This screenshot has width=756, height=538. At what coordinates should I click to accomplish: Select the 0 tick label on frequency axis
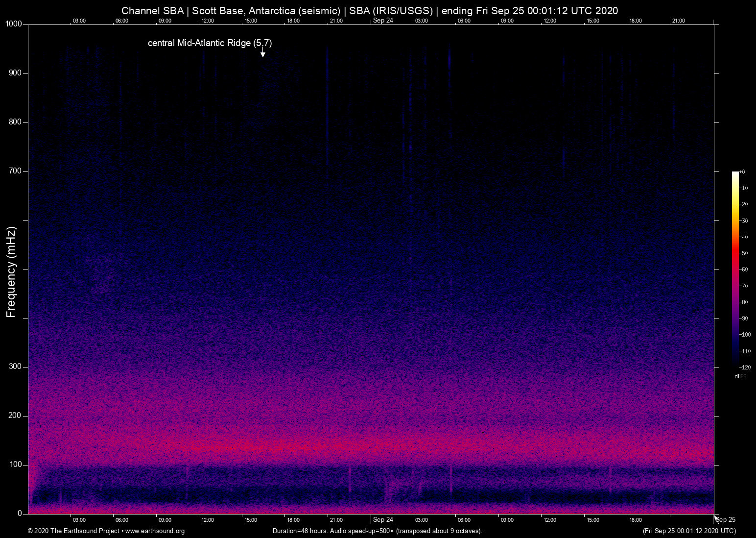(20, 514)
